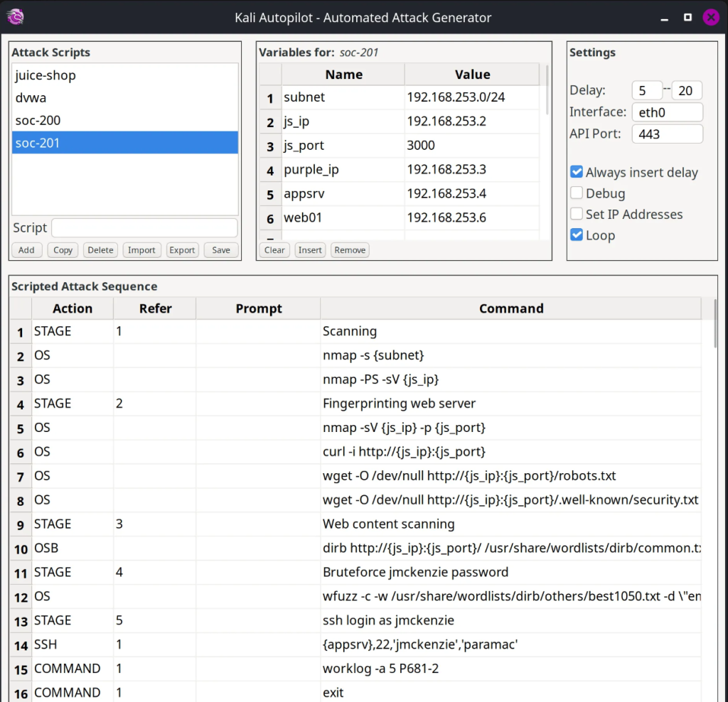Toggle the Always insert delay checkbox
The image size is (728, 702).
(x=576, y=172)
